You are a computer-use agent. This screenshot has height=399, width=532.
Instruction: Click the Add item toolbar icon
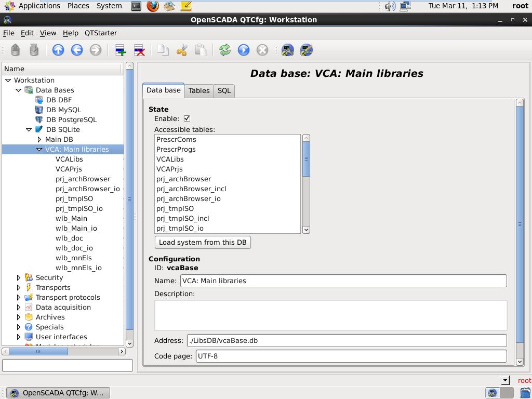121,50
